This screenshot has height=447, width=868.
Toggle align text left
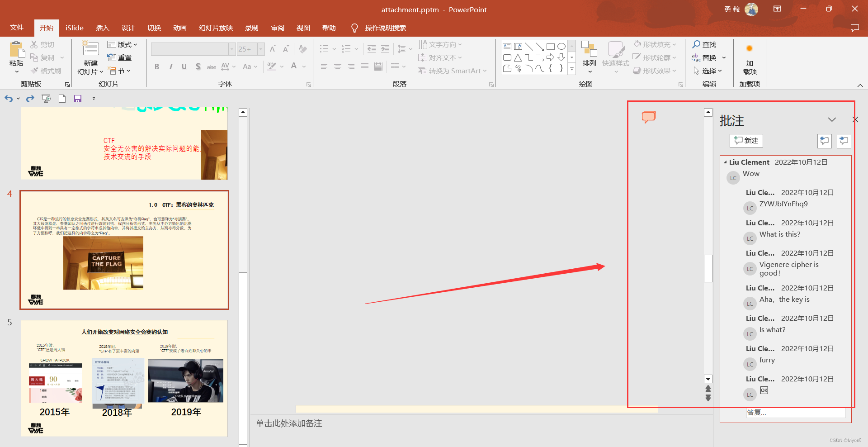(324, 67)
